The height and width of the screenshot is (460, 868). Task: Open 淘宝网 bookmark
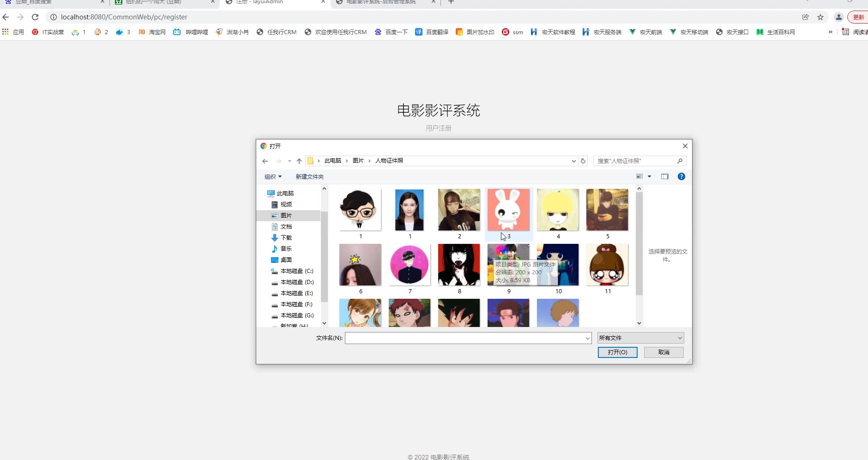152,32
